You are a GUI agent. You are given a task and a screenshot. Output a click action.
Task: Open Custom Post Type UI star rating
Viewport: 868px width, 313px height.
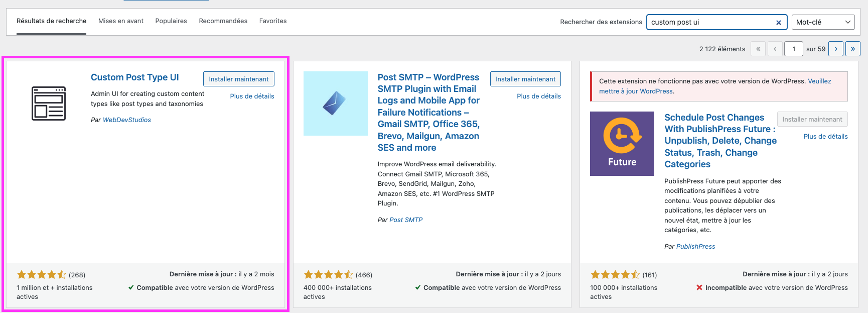(42, 275)
